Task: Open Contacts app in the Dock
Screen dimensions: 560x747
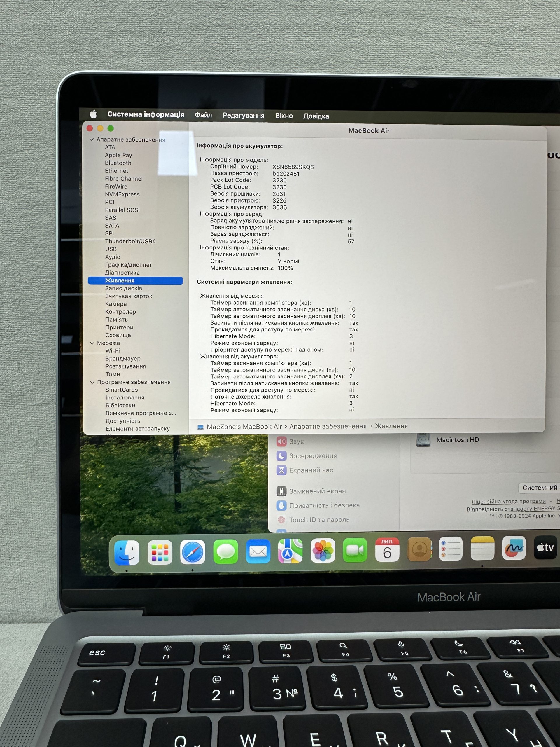Action: [x=420, y=549]
